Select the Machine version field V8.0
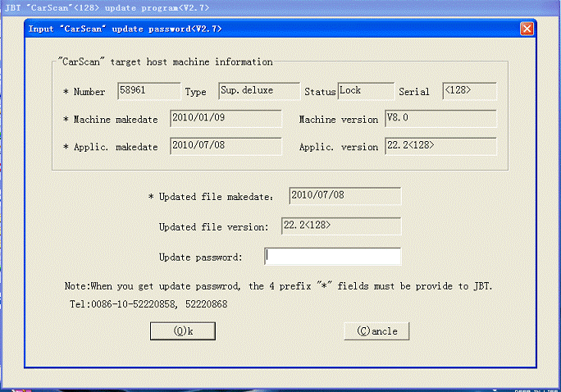This screenshot has height=392, width=561. [x=440, y=118]
